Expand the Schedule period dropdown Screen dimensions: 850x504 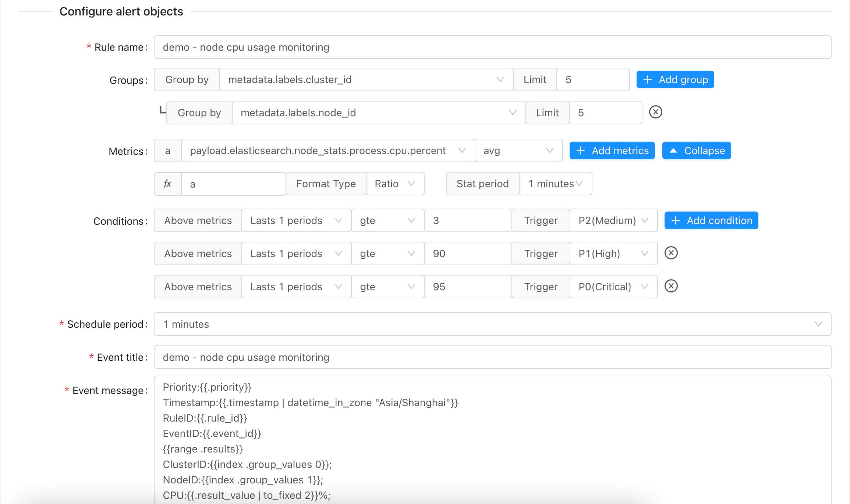[492, 324]
